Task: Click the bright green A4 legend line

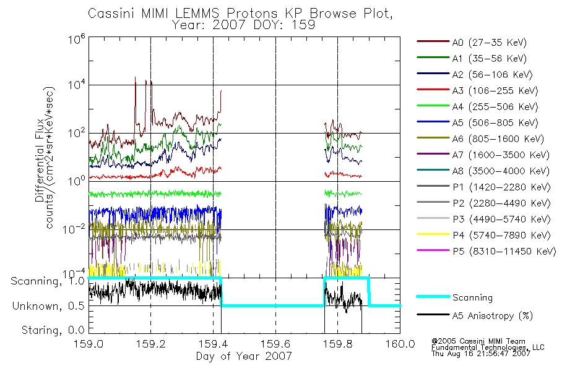Action: click(433, 106)
